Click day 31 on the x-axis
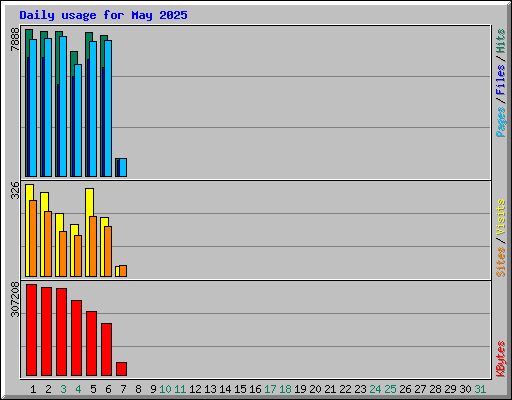This screenshot has height=400, width=512. [x=480, y=389]
